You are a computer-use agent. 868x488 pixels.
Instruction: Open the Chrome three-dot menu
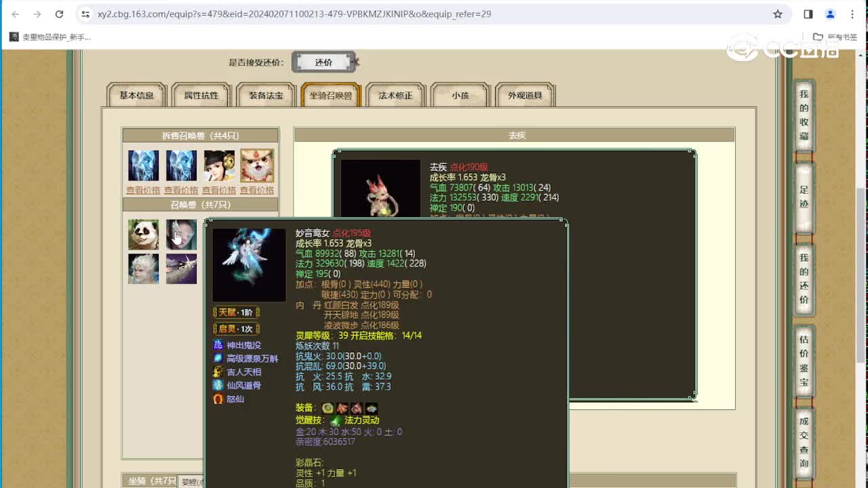[852, 14]
